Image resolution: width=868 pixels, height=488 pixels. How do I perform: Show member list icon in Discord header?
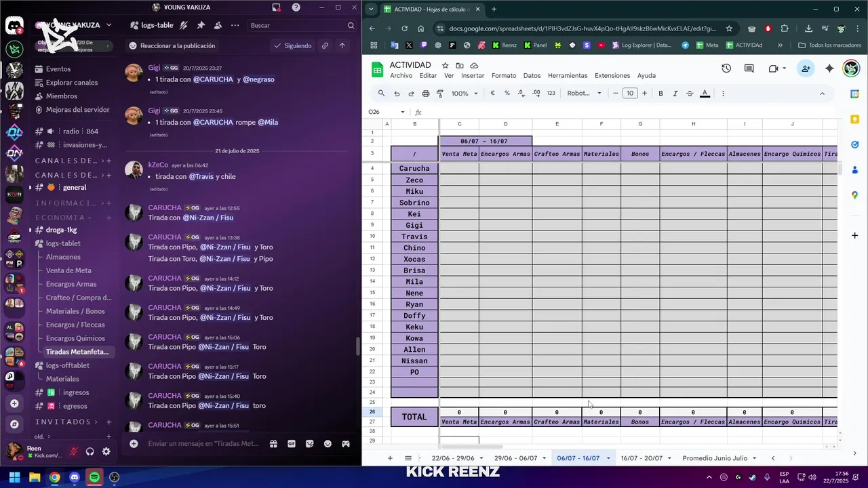[218, 25]
